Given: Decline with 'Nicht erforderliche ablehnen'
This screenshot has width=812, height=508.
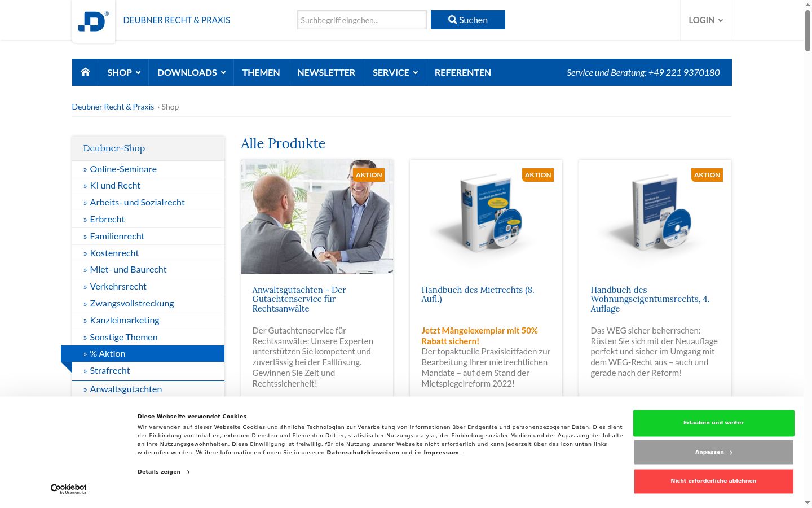Looking at the screenshot, I should pyautogui.click(x=714, y=481).
